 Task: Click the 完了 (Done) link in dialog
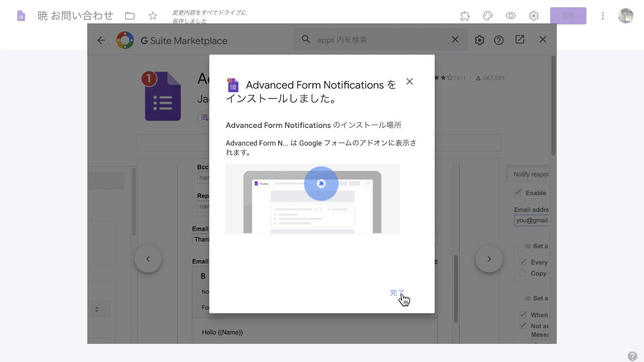(x=396, y=293)
